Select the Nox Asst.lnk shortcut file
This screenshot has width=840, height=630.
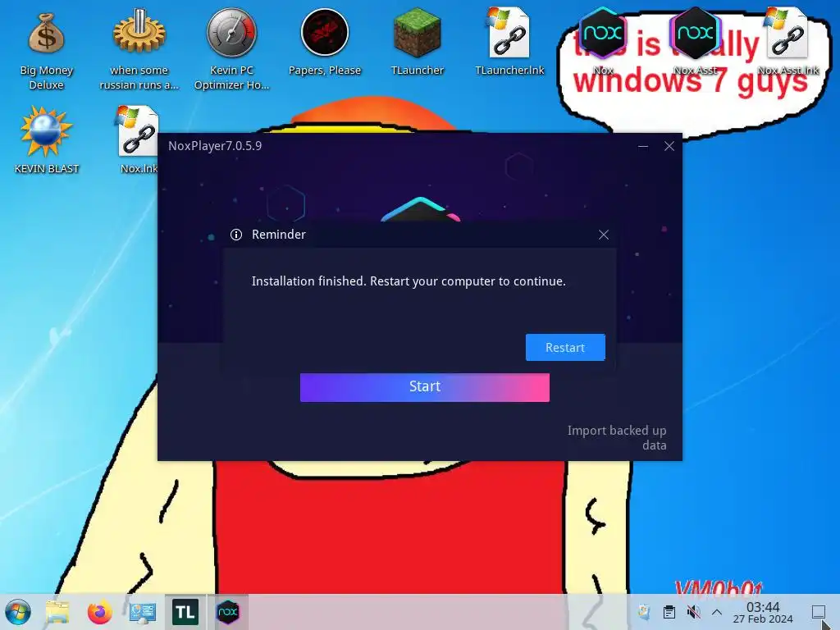click(788, 42)
